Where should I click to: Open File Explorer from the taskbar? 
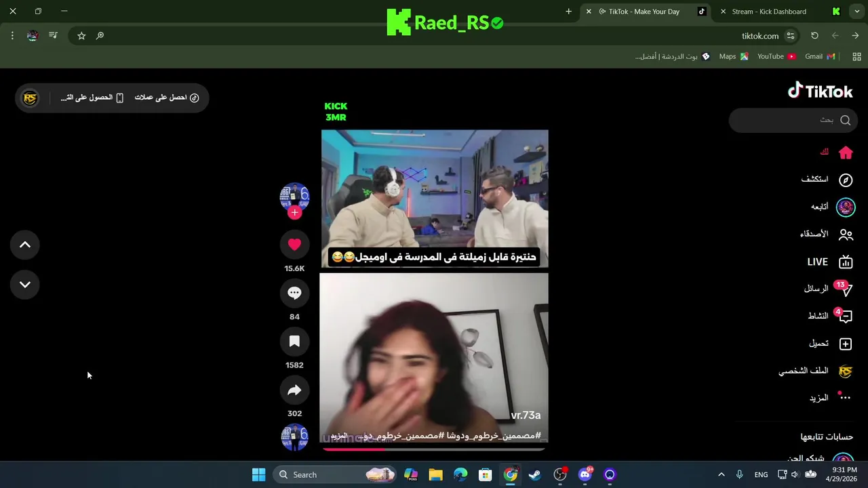click(x=435, y=474)
